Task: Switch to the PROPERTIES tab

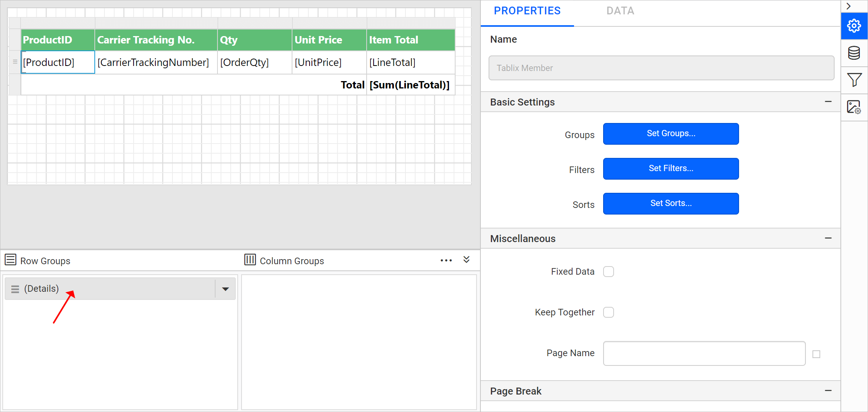Action: pyautogui.click(x=527, y=11)
